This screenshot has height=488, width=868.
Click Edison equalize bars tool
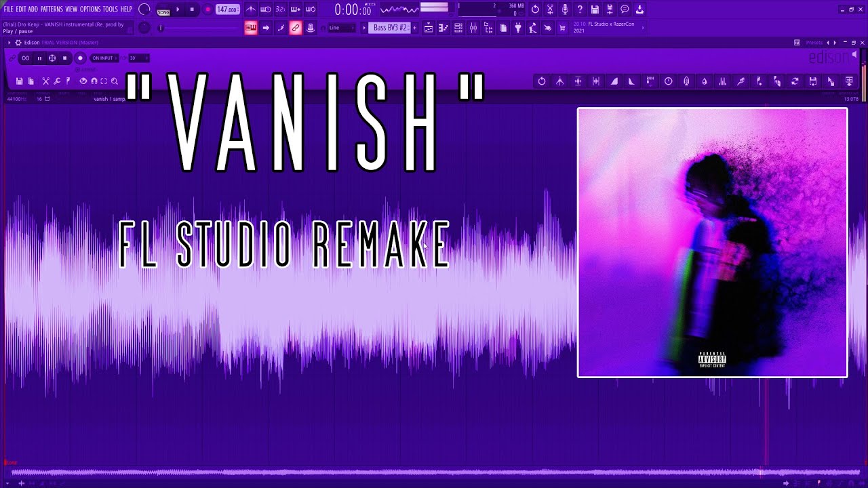[x=723, y=81]
